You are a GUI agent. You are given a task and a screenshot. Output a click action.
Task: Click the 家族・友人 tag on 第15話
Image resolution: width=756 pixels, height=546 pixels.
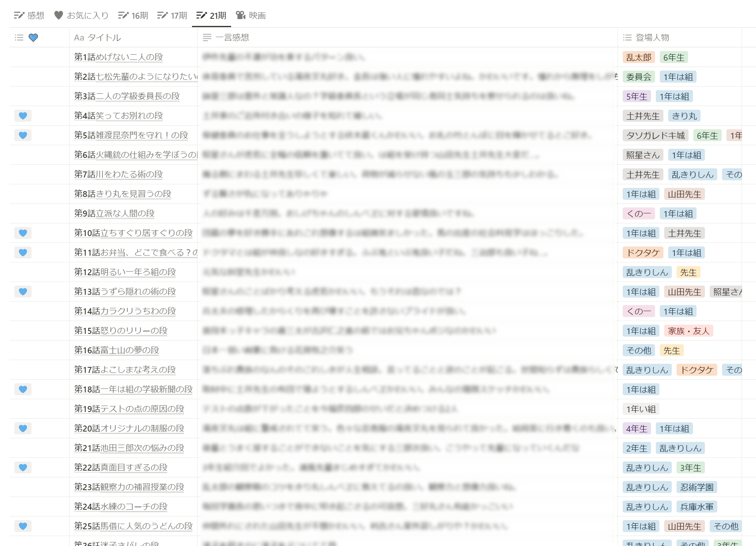tap(689, 331)
